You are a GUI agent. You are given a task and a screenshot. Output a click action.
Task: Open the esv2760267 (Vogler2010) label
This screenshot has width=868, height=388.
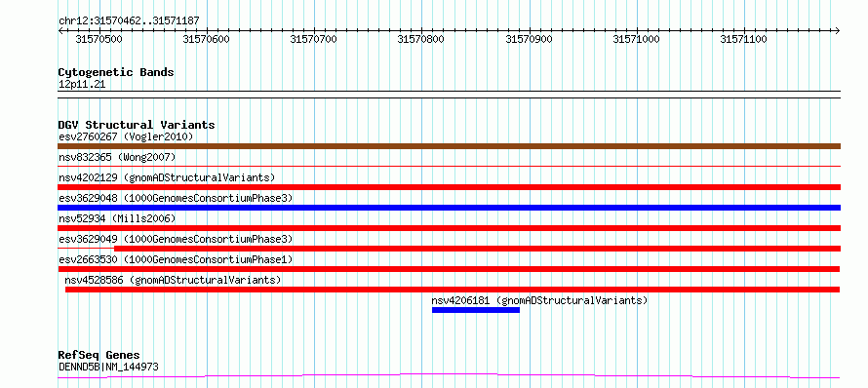pyautogui.click(x=126, y=136)
